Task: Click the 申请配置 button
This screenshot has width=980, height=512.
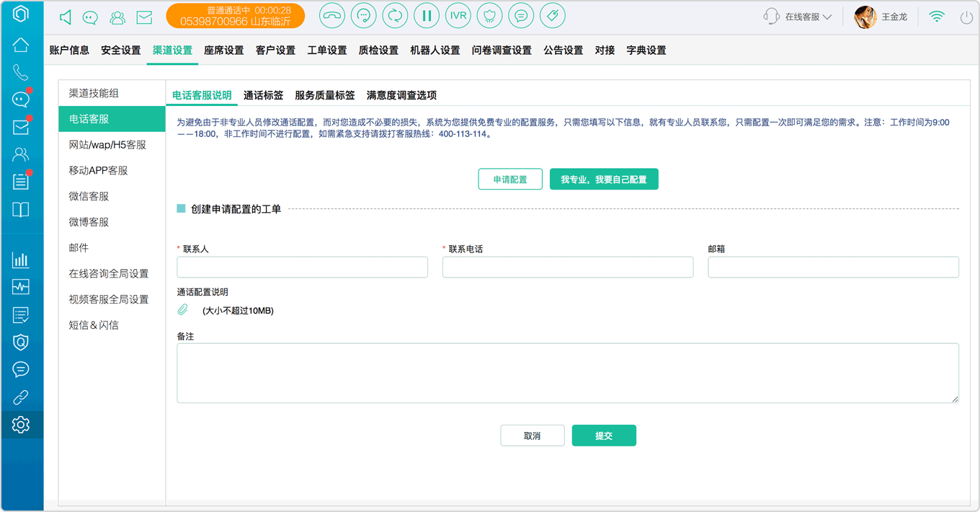Action: tap(510, 180)
